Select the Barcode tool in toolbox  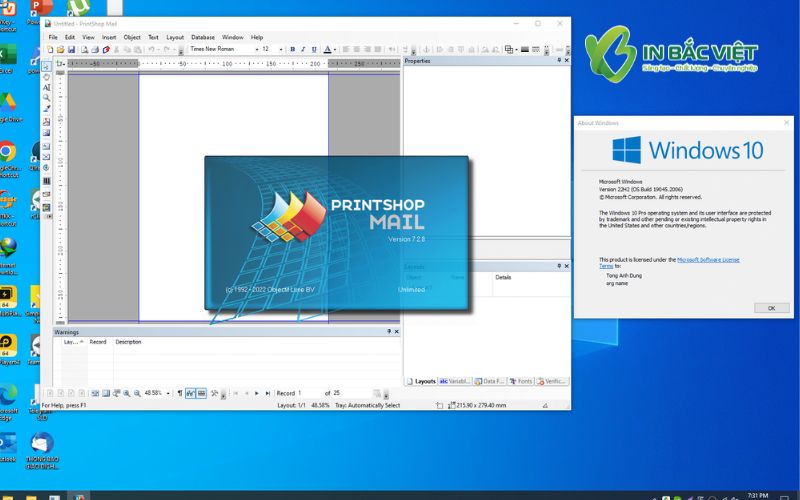click(x=46, y=181)
